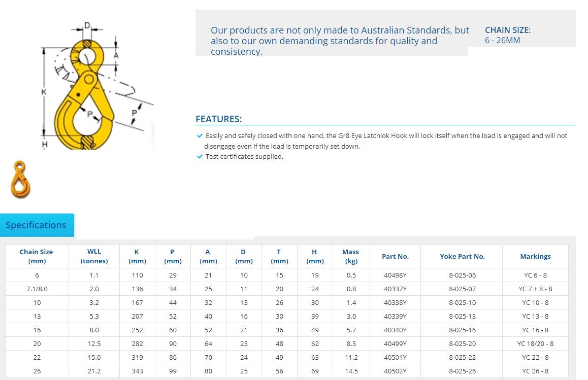Click the 'YC 18/20 - 8' marking cell
The image size is (588, 380).
tap(535, 343)
